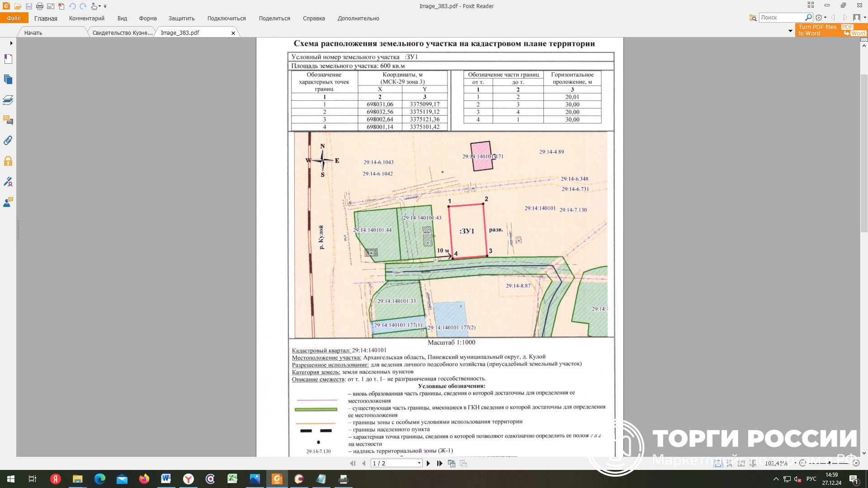Toggle single page view mode
Image resolution: width=868 pixels, height=488 pixels.
(x=717, y=463)
